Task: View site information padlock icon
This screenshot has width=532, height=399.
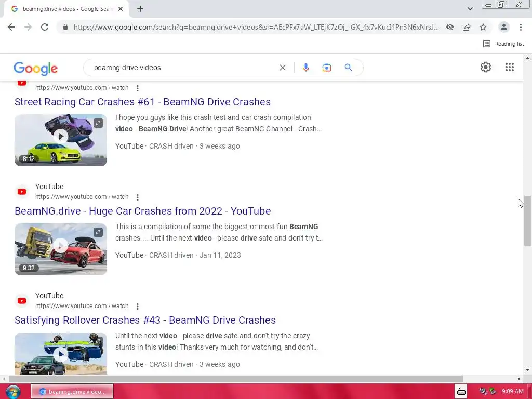Action: (65, 27)
